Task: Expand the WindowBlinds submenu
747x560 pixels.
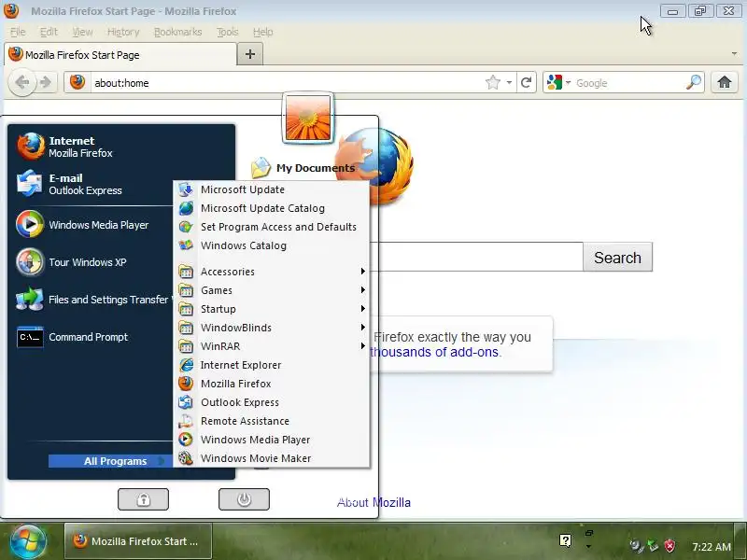Action: tap(272, 328)
